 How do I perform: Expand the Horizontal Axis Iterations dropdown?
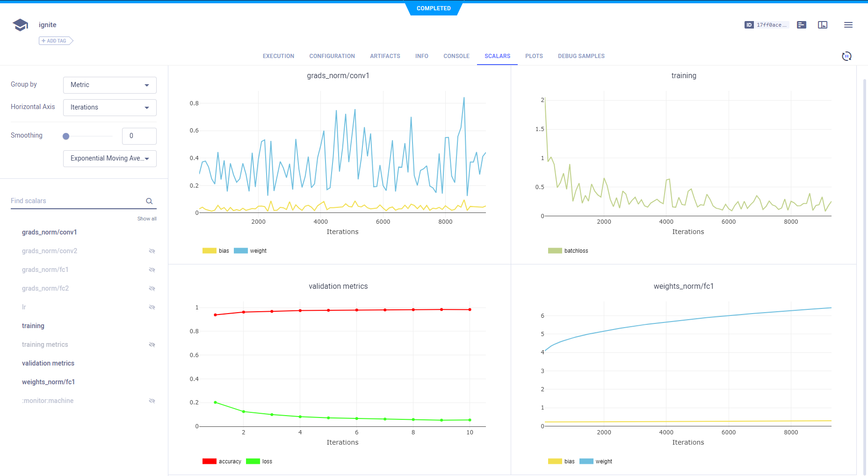click(109, 108)
